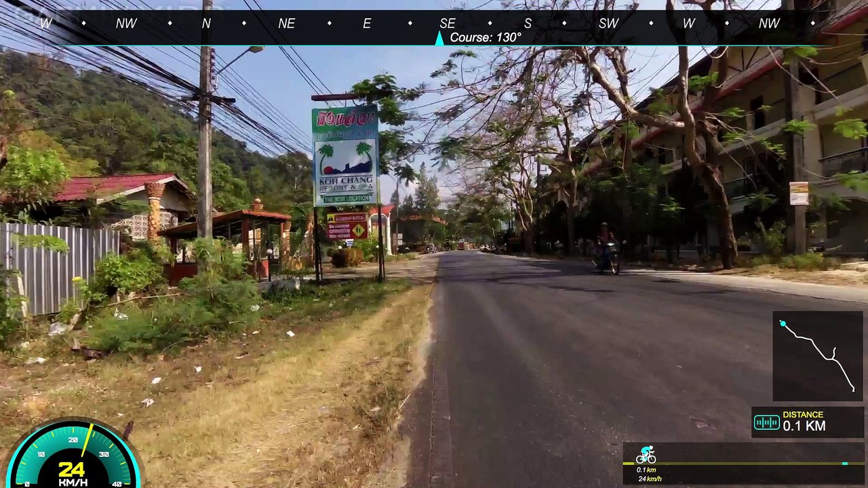Click the "DISTANCE" label

(803, 415)
